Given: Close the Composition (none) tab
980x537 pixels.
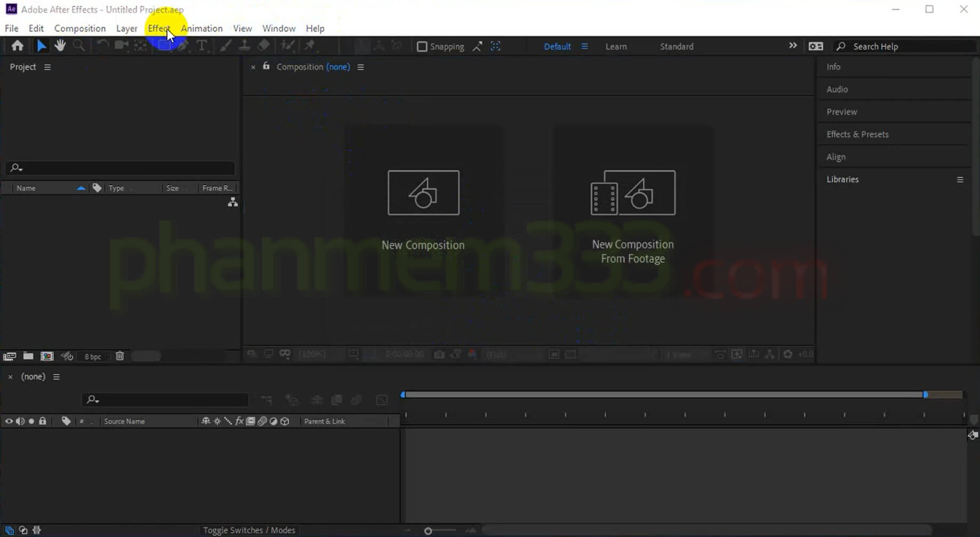Looking at the screenshot, I should tap(253, 67).
